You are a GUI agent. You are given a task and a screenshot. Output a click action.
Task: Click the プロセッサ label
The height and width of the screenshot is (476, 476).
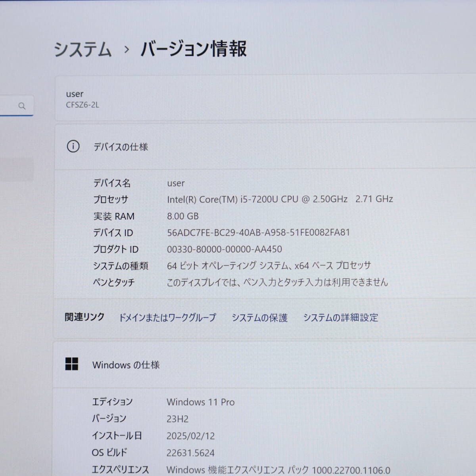[111, 200]
